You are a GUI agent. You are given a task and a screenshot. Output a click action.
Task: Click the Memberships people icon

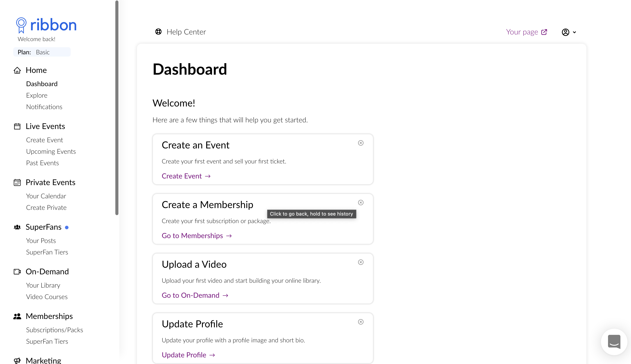point(17,316)
